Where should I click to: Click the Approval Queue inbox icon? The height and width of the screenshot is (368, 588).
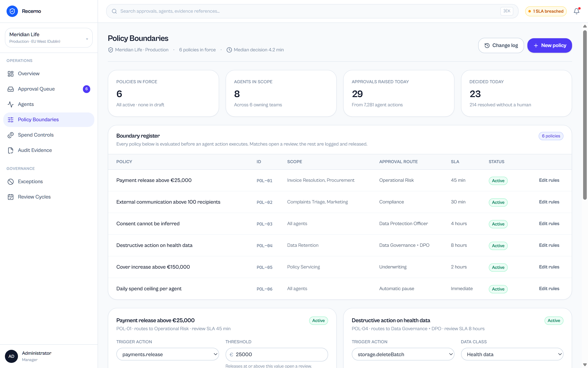click(x=10, y=89)
